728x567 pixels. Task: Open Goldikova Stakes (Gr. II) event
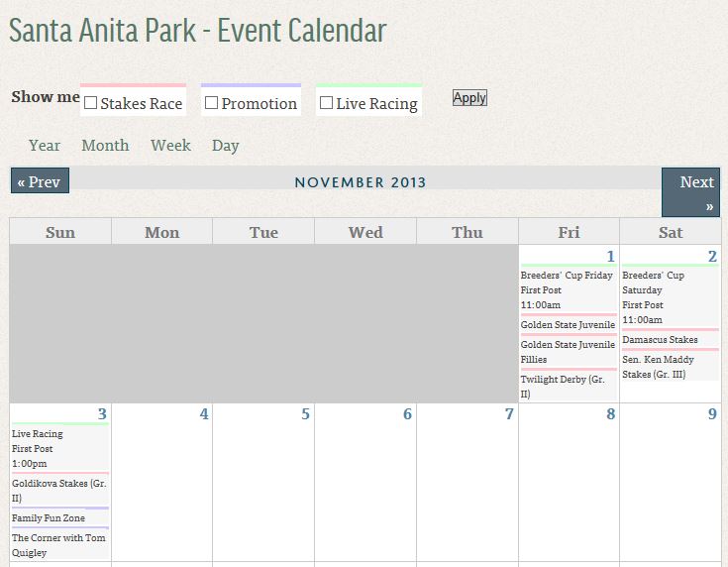click(59, 491)
